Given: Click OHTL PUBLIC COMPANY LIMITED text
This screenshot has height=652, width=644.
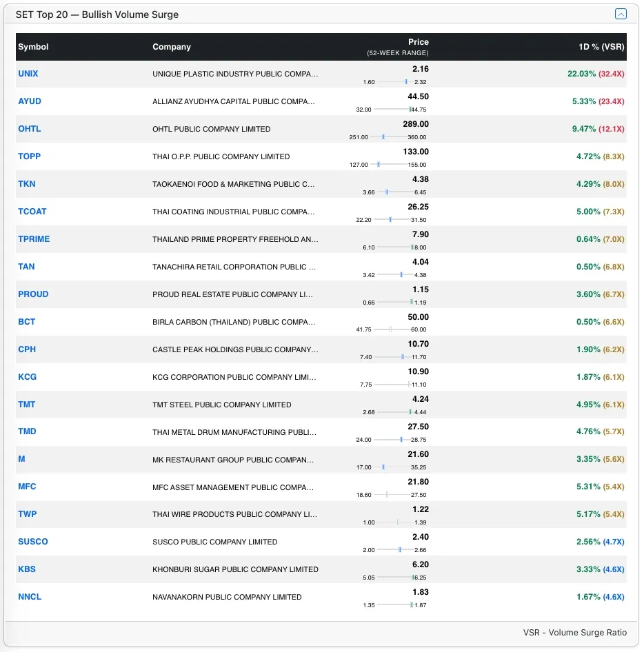Looking at the screenshot, I should tap(212, 129).
